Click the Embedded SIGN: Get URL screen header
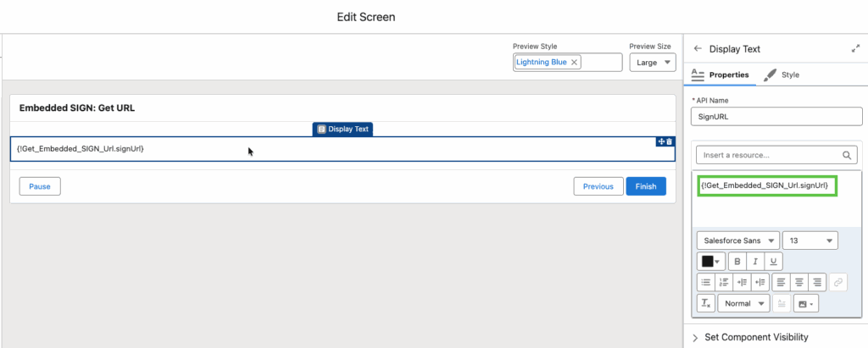The height and width of the screenshot is (348, 868). pos(77,108)
